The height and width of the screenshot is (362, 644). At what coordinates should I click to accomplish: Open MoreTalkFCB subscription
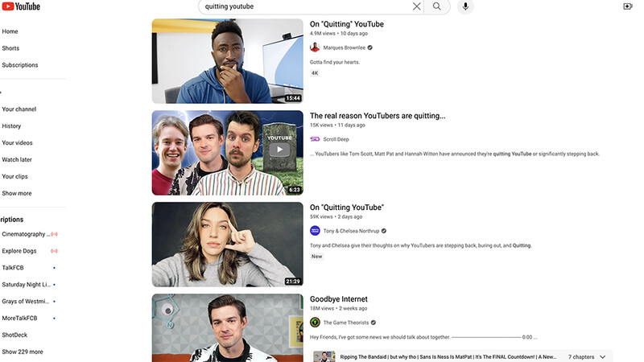[x=19, y=318]
